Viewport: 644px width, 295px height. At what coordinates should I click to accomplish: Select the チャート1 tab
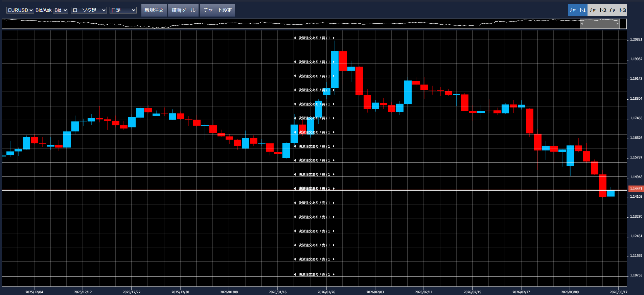[x=577, y=10]
